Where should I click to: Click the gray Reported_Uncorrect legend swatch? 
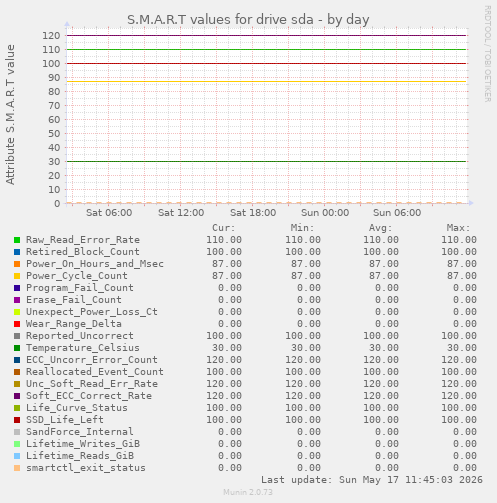tap(17, 336)
